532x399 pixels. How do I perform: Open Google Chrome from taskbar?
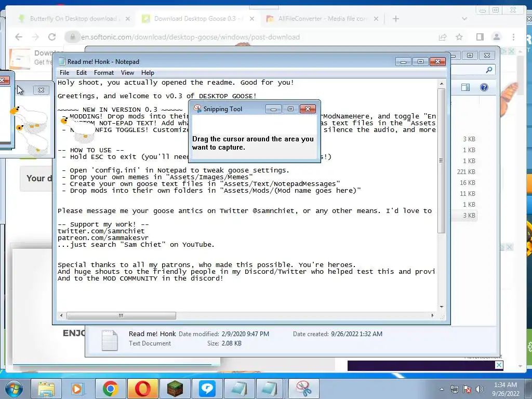pos(110,389)
